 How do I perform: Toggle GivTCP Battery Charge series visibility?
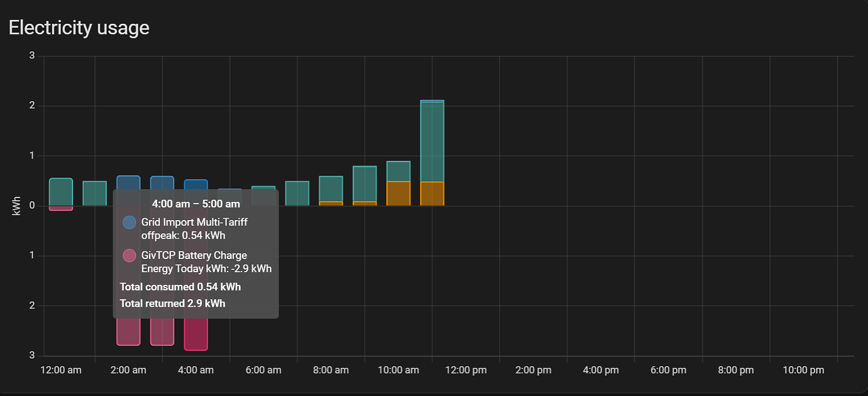tap(128, 255)
